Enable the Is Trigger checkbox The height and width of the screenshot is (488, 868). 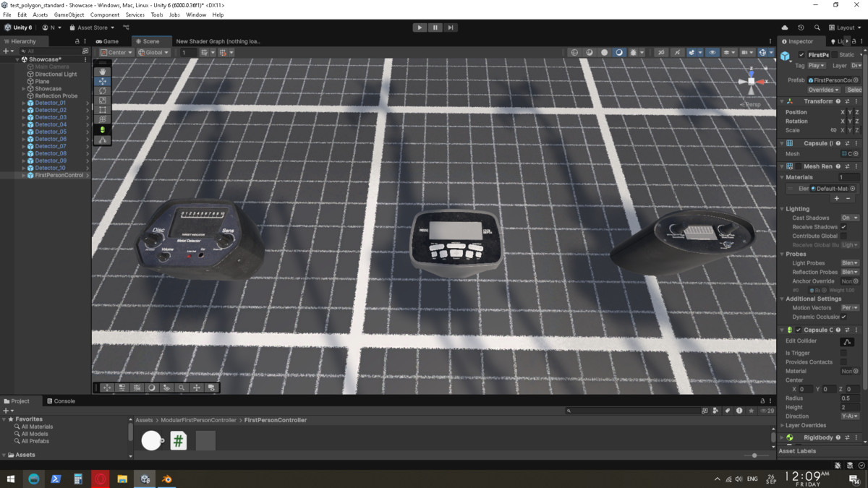click(x=843, y=353)
